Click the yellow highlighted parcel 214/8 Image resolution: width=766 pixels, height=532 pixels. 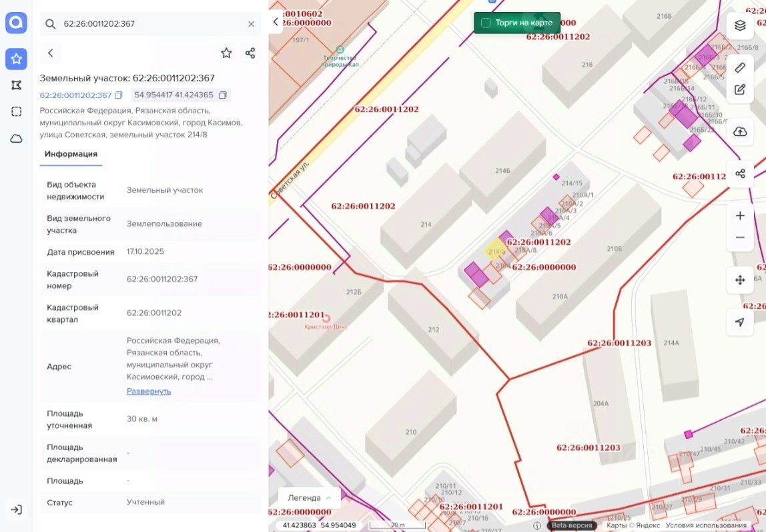495,249
